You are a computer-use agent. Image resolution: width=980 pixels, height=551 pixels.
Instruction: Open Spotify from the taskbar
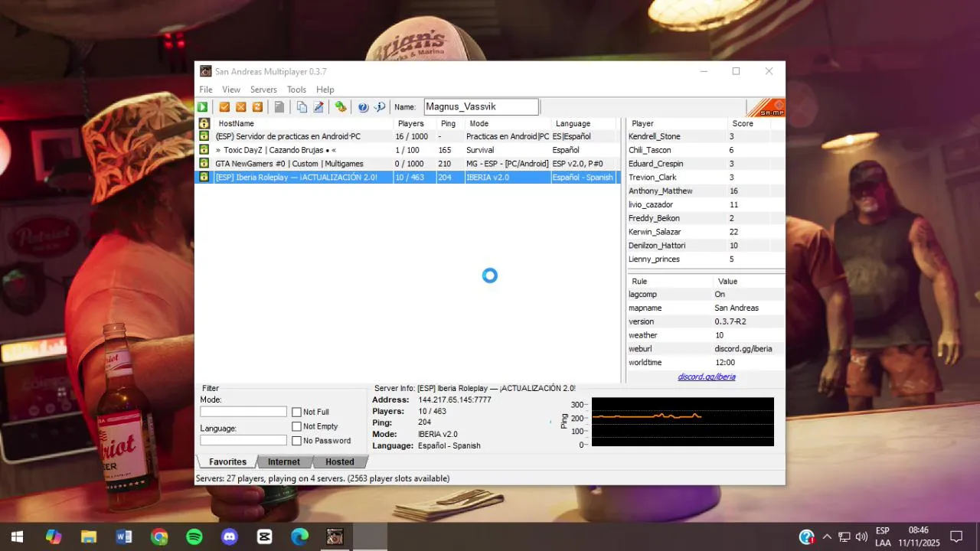[194, 536]
